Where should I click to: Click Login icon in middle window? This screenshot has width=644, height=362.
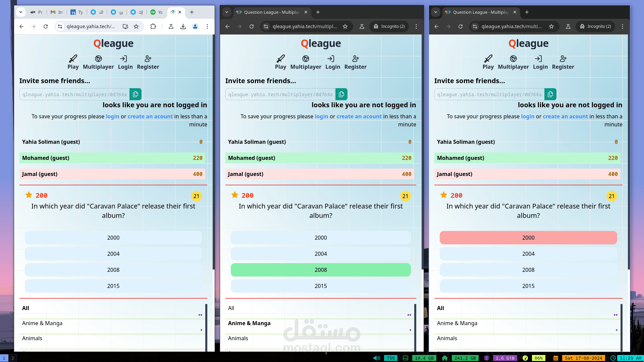(x=331, y=59)
